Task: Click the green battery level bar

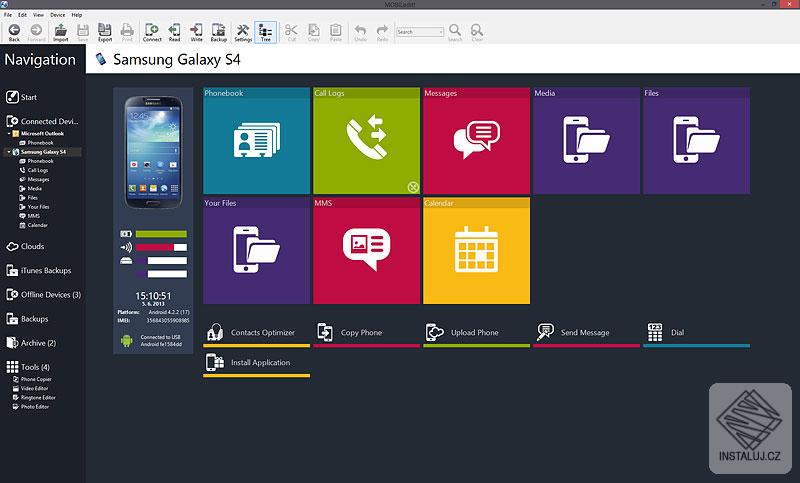Action: (x=161, y=234)
